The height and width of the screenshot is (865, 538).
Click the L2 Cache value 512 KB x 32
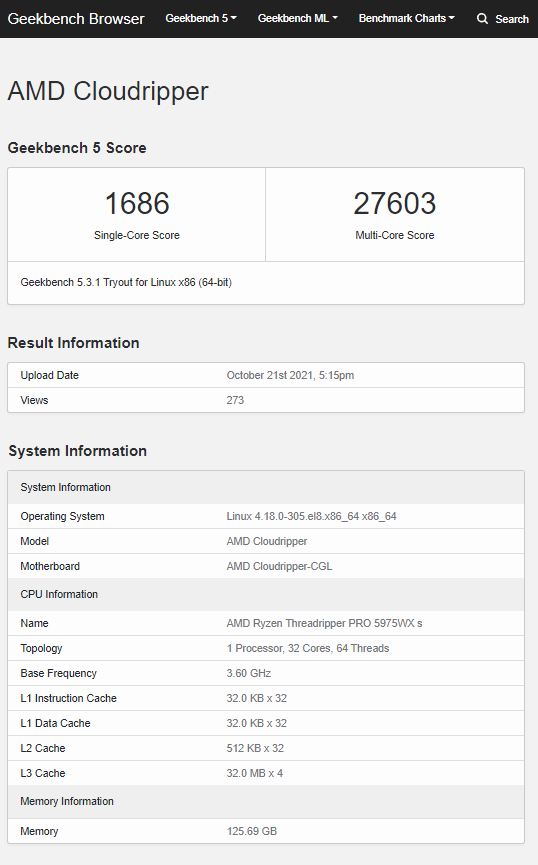click(255, 748)
